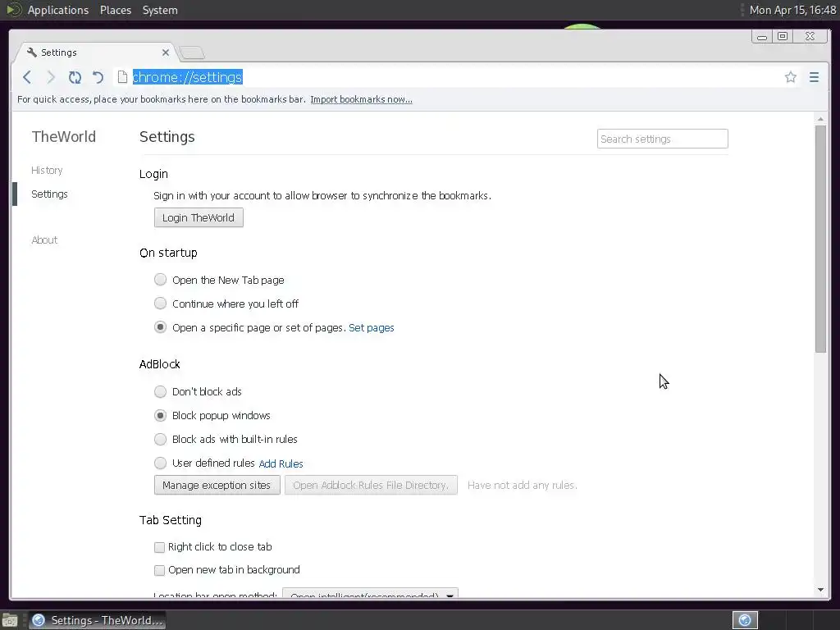Select Don't block ads
This screenshot has height=630, width=840.
[x=160, y=391]
